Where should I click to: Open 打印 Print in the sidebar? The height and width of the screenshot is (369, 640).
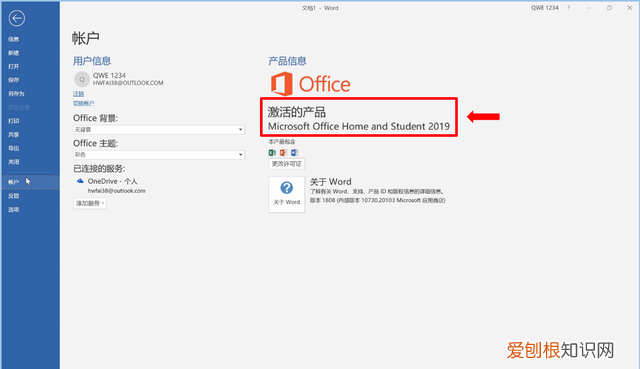13,121
